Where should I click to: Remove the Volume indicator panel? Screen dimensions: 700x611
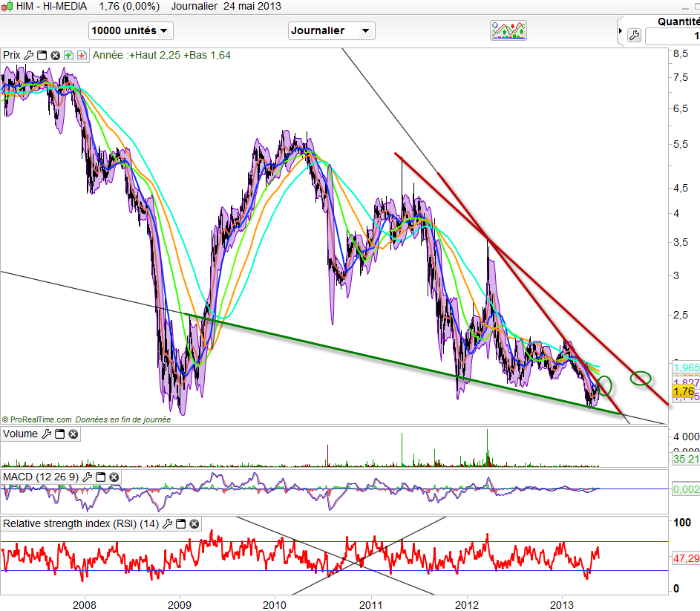point(72,434)
